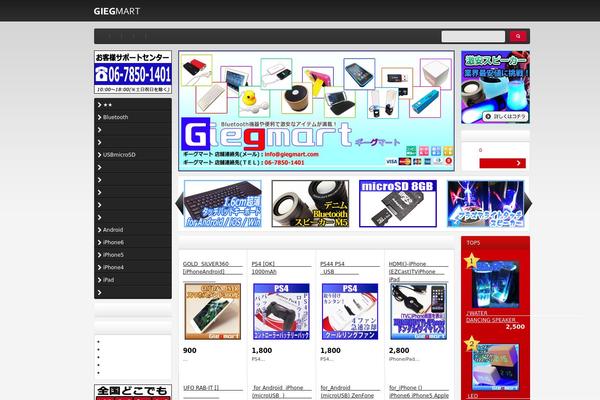Click chevron beside USBmicroSD category
This screenshot has height=400, width=600.
pyautogui.click(x=99, y=155)
